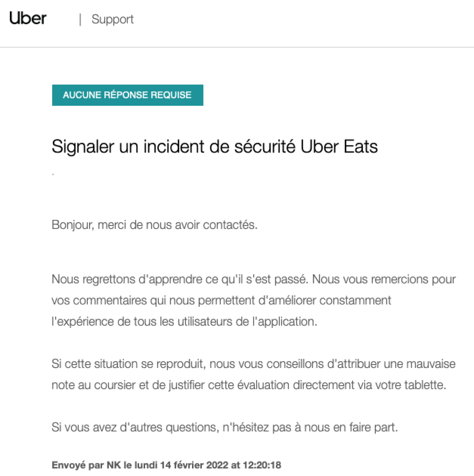This screenshot has height=476, width=474.
Task: Click the heading "Signaler un incident de sécurité"
Action: point(174,147)
